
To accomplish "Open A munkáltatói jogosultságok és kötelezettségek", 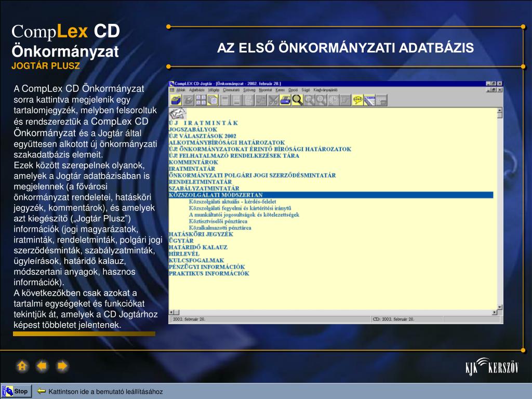I will pyautogui.click(x=244, y=215).
